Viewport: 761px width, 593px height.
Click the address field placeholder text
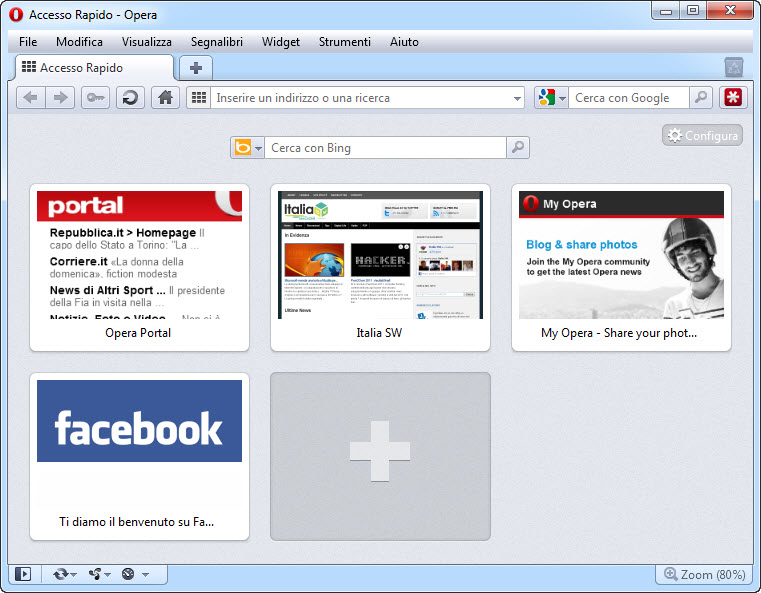click(303, 98)
